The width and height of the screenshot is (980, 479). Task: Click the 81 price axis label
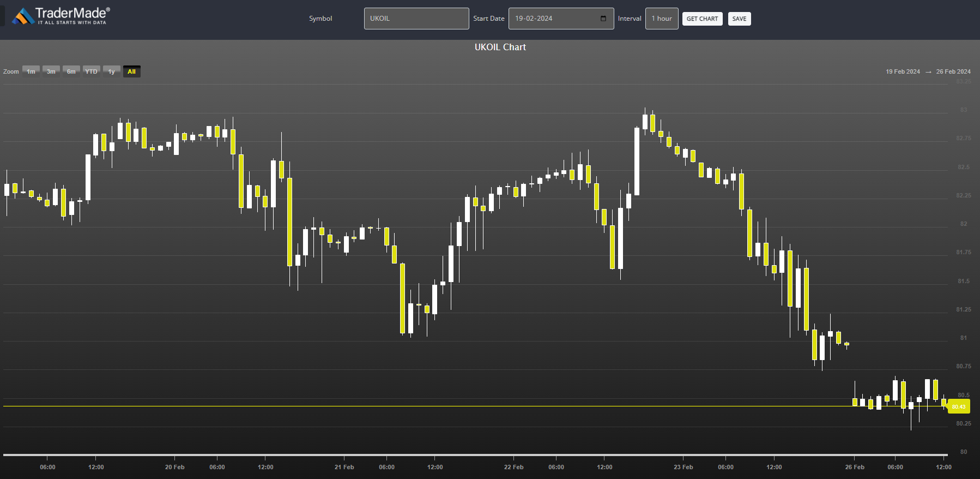964,338
